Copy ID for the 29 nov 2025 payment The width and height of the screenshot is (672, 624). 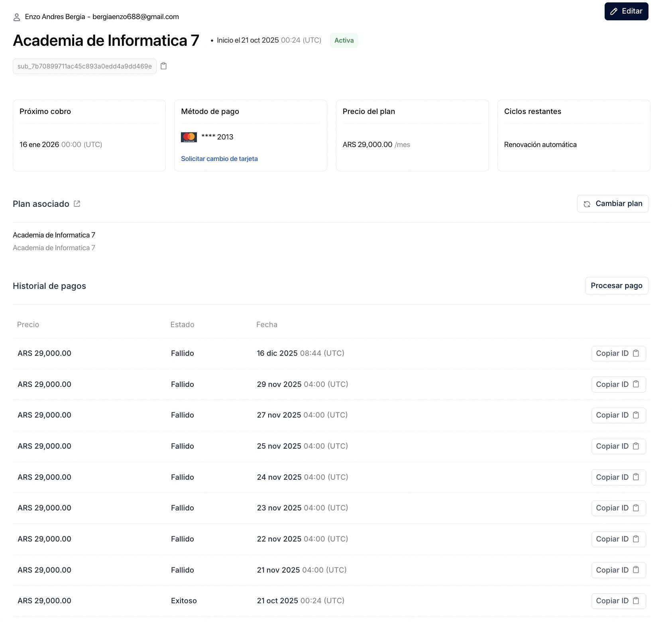[x=619, y=385]
